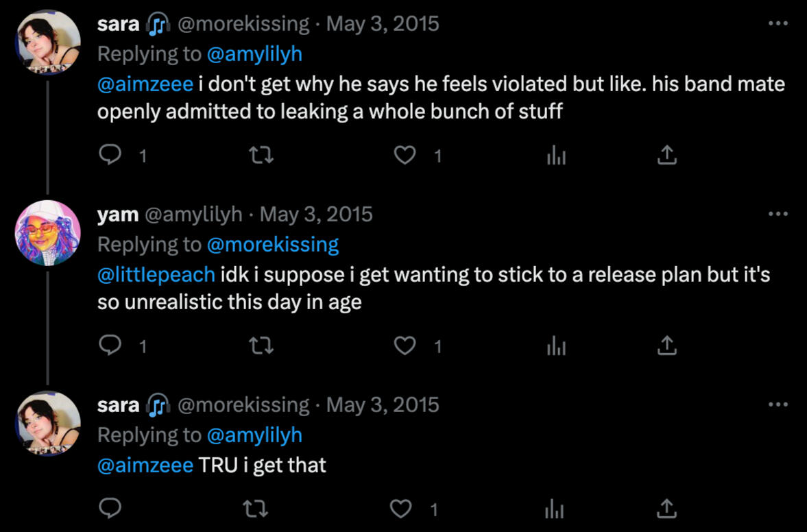Screen dimensions: 807x532
Task: Like yam's tweet about release plan
Action: click(x=405, y=347)
